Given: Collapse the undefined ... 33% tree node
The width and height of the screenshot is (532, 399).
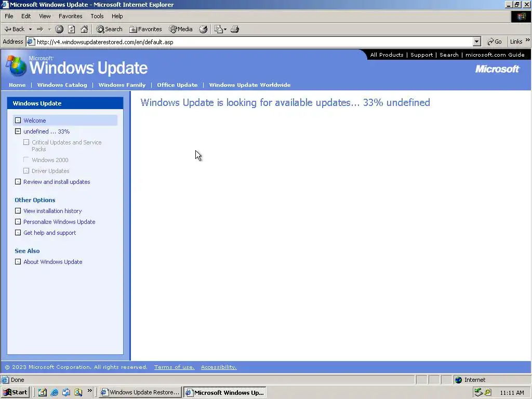Looking at the screenshot, I should tap(18, 131).
